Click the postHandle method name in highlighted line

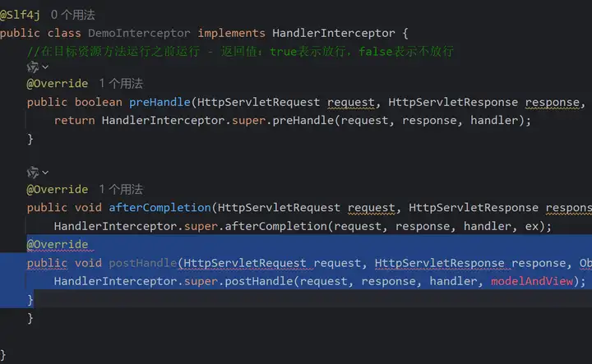(142, 263)
